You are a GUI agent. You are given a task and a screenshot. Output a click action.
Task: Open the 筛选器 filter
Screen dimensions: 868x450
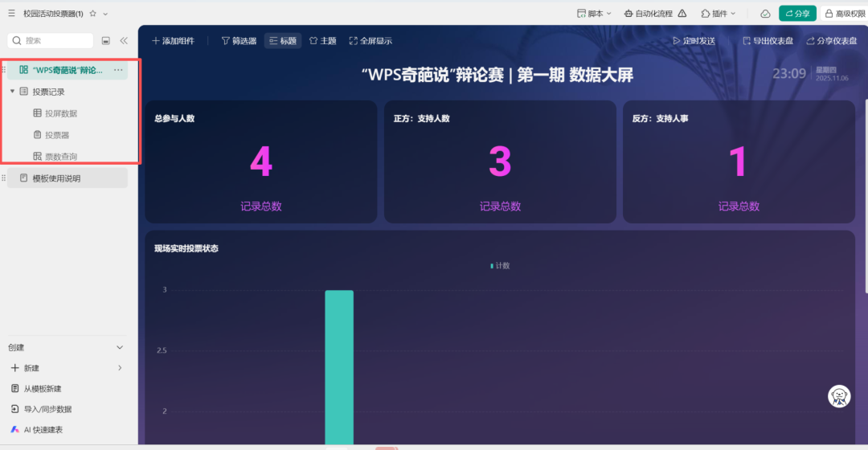coord(240,41)
